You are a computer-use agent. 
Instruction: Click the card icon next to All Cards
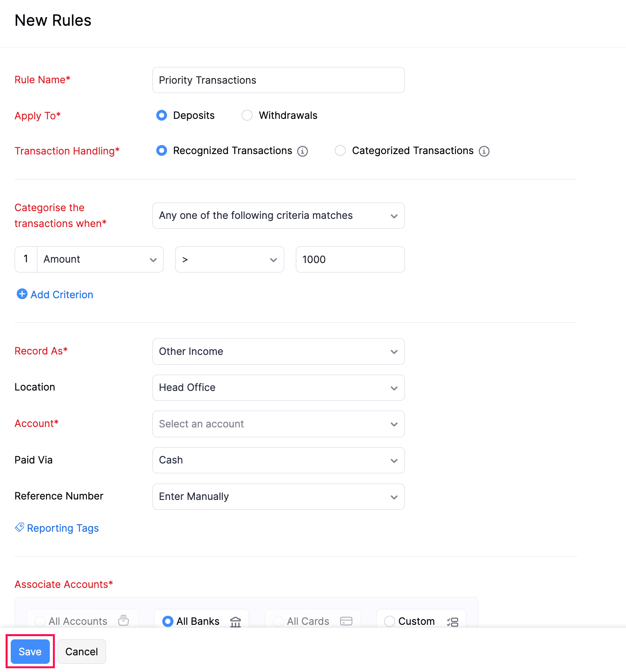[346, 621]
